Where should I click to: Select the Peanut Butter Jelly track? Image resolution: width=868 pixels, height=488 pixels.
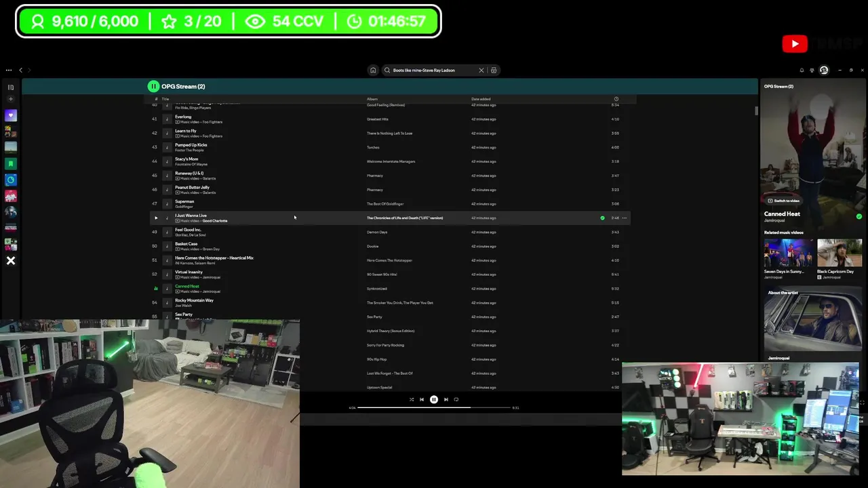point(192,187)
